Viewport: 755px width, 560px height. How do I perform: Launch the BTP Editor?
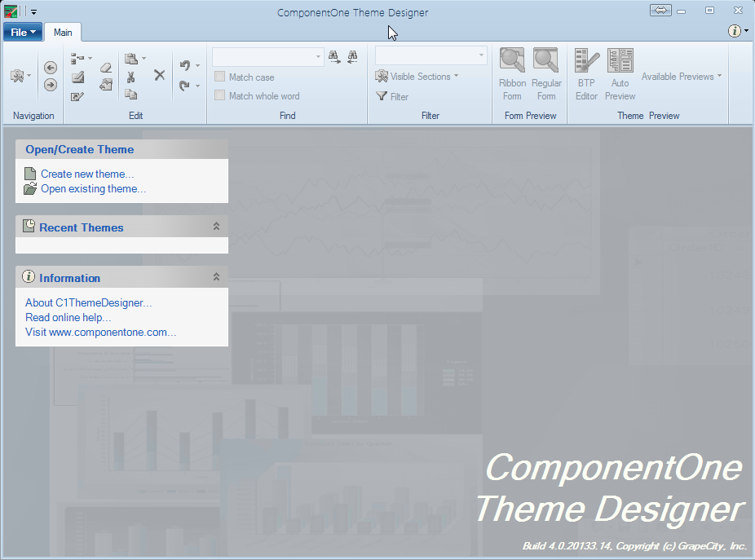586,75
